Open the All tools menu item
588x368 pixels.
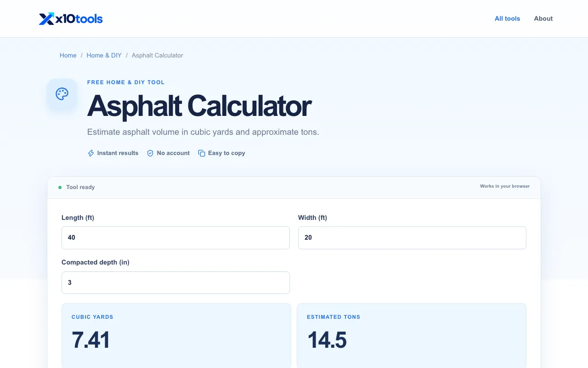pos(507,18)
